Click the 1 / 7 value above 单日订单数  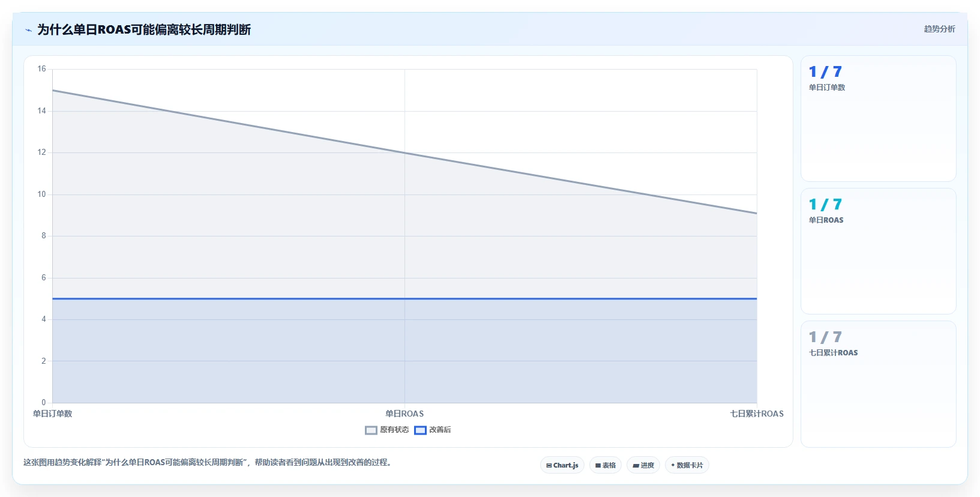pos(825,72)
